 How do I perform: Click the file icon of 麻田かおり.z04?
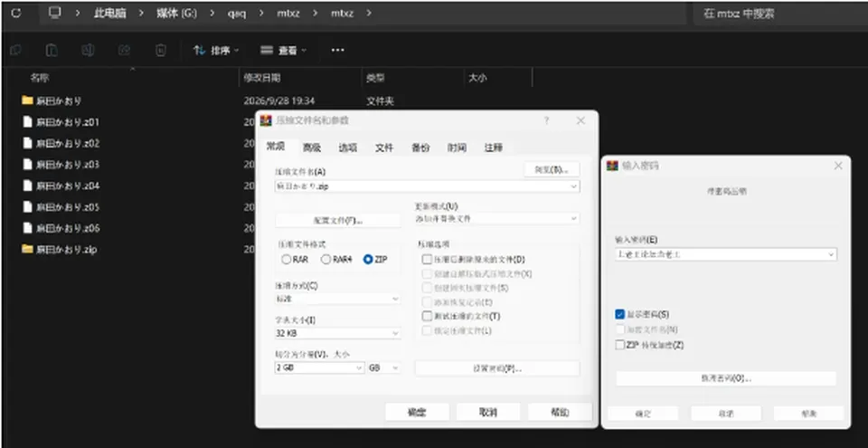(x=27, y=186)
